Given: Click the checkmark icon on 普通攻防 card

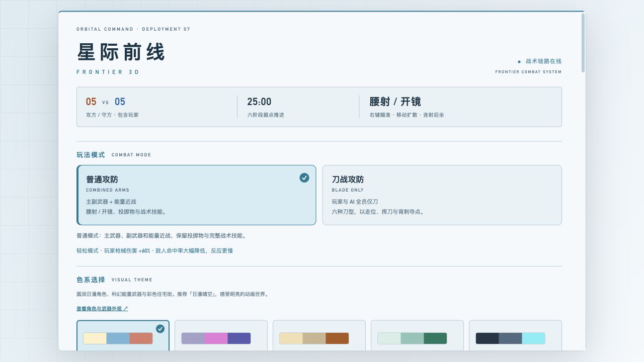Looking at the screenshot, I should coord(304,177).
